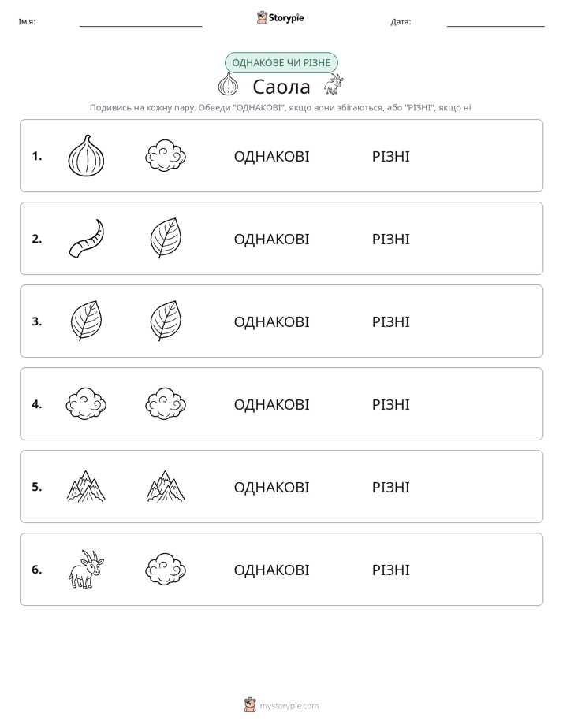Click the cloud icon in row 1
This screenshot has width=563, height=728.
pyautogui.click(x=166, y=155)
